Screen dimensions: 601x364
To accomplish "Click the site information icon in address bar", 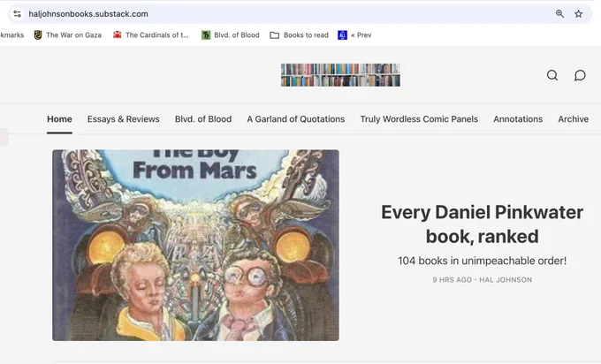I will click(18, 14).
